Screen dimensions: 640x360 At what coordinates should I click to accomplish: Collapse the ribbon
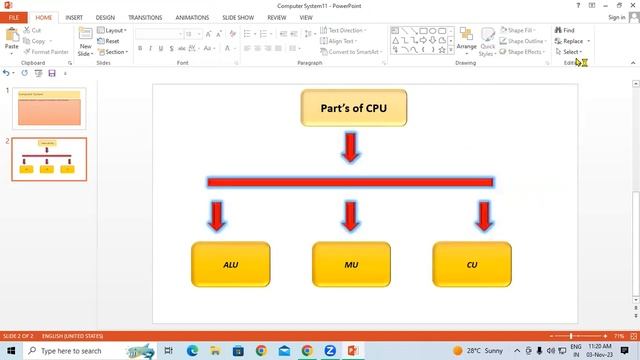[x=633, y=63]
